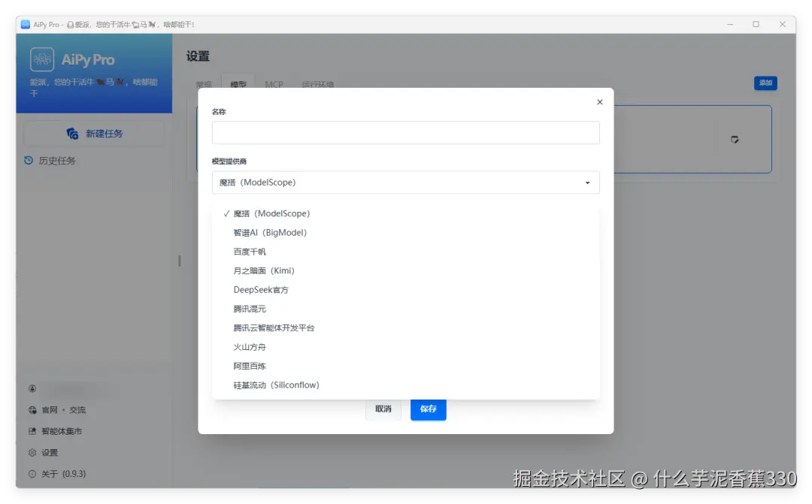Select DeepSeek官方 provider
The image size is (812, 504).
405,290
